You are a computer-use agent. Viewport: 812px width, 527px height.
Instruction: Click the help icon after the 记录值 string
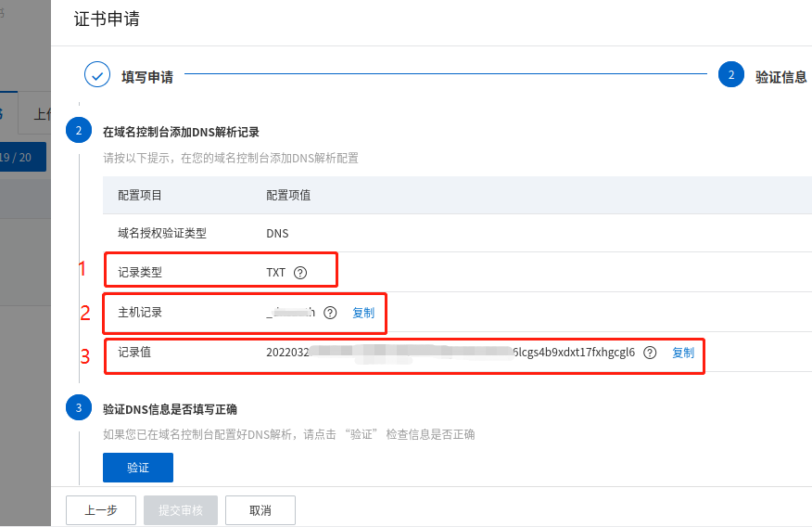click(x=650, y=353)
